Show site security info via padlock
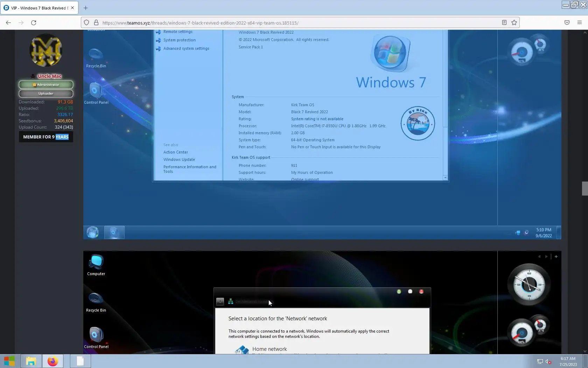The height and width of the screenshot is (368, 588). [96, 23]
